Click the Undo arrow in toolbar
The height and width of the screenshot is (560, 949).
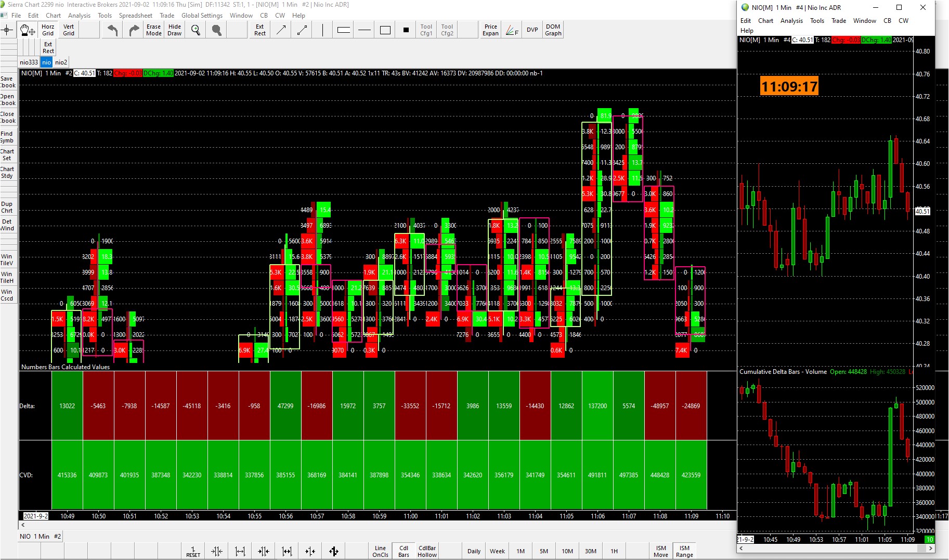(x=112, y=30)
